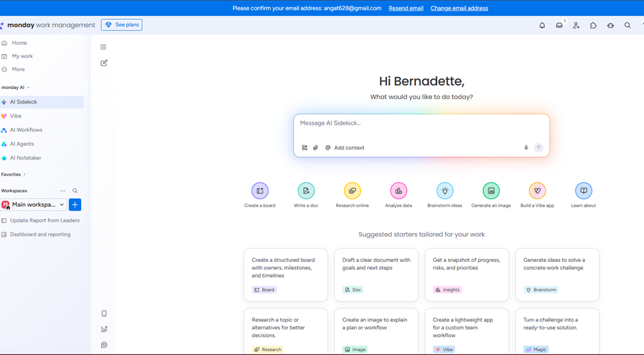Click the Analyze data icon
644x355 pixels.
pyautogui.click(x=398, y=191)
